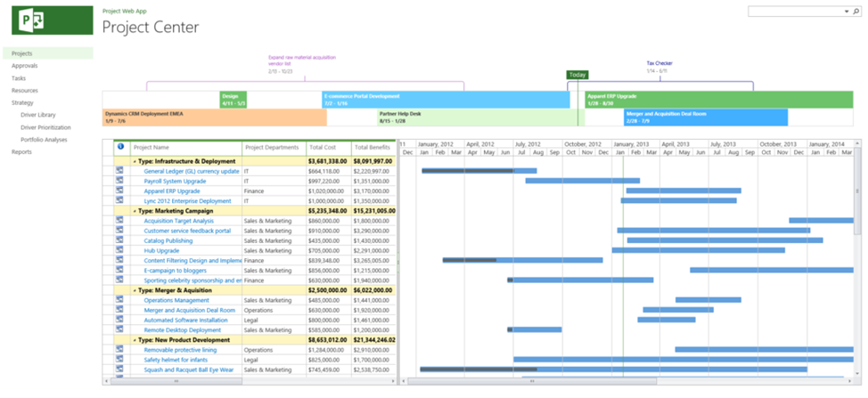Click the project icon for Merger and Acquisition Deal Room row
The width and height of the screenshot is (868, 398).
119,310
